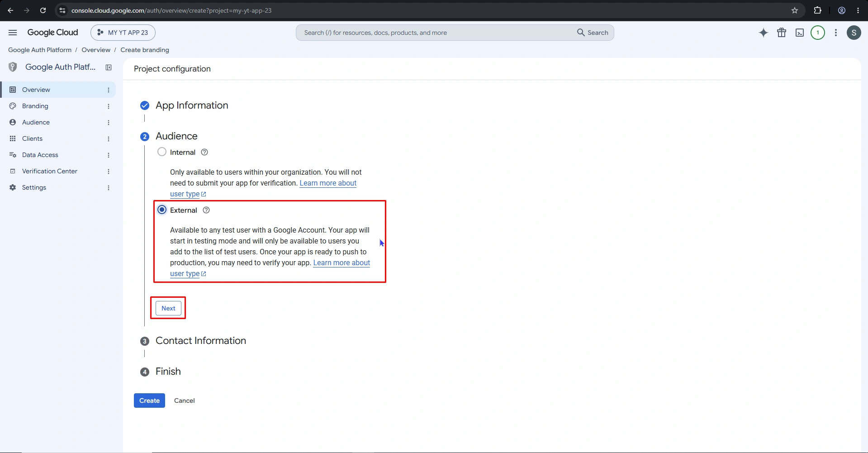Viewport: 868px width, 453px height.
Task: Open the Google Cloud navigation hamburger menu
Action: (13, 33)
